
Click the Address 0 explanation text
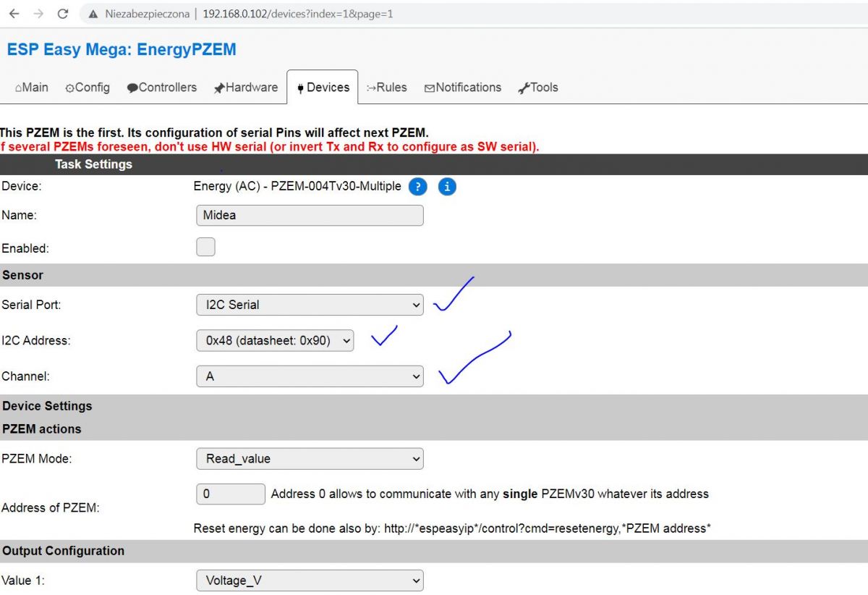click(490, 494)
